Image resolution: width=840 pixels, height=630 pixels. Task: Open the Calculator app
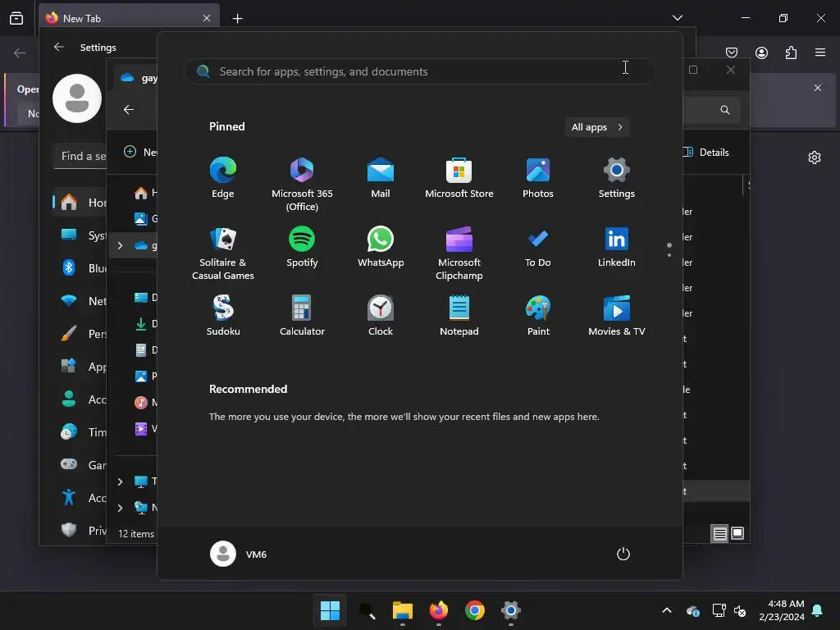click(x=302, y=316)
